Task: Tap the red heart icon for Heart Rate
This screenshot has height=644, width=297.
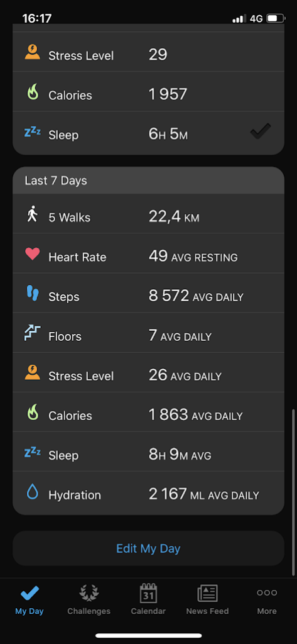Action: [x=33, y=255]
